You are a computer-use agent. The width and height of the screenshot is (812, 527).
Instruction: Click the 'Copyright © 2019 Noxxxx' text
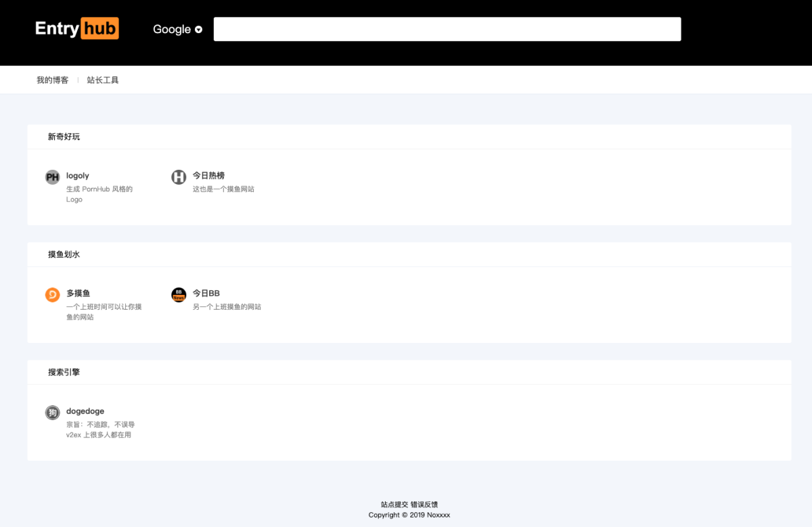point(409,515)
